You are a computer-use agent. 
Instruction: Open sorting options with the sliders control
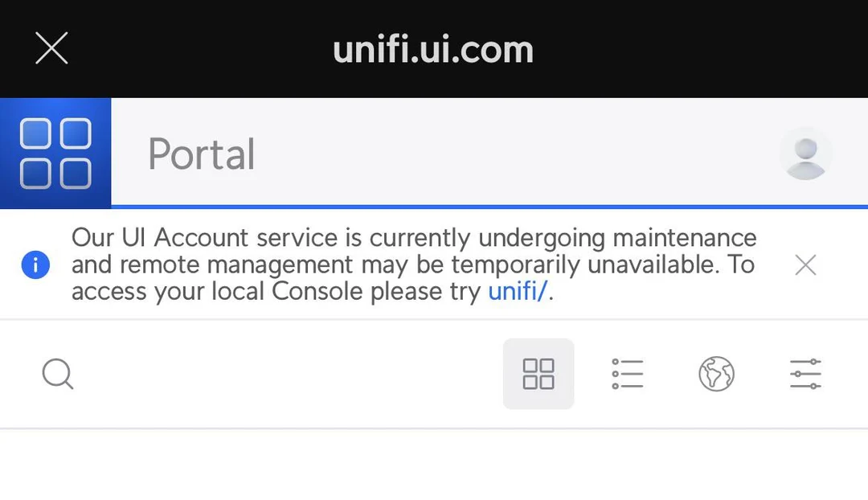(x=805, y=373)
